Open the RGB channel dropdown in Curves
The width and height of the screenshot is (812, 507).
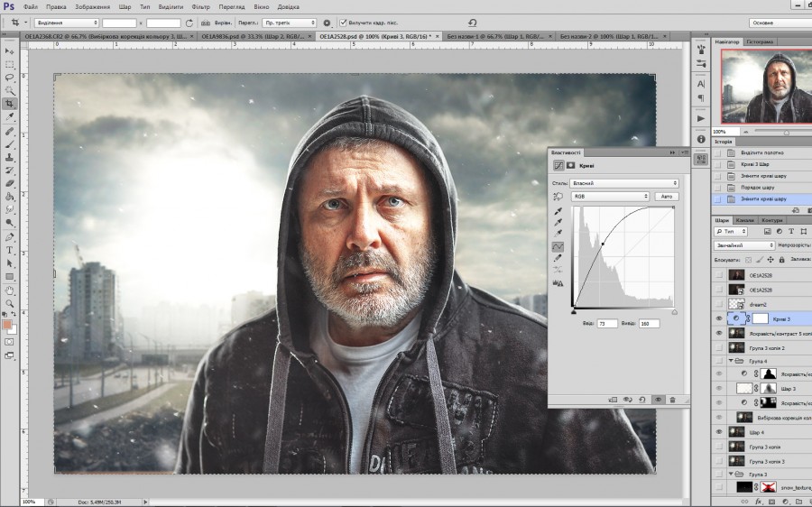click(x=610, y=196)
